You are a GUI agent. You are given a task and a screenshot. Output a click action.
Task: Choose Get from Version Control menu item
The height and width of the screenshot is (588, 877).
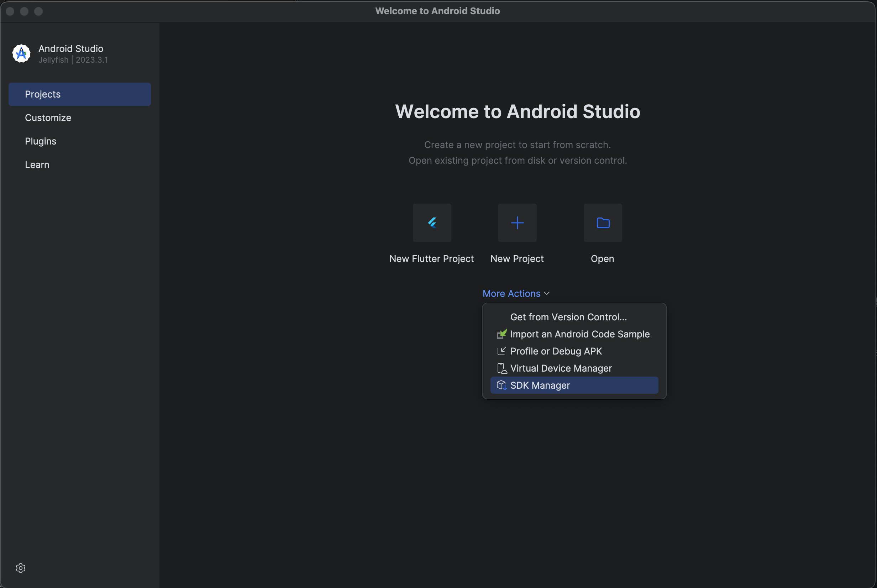[x=574, y=317]
